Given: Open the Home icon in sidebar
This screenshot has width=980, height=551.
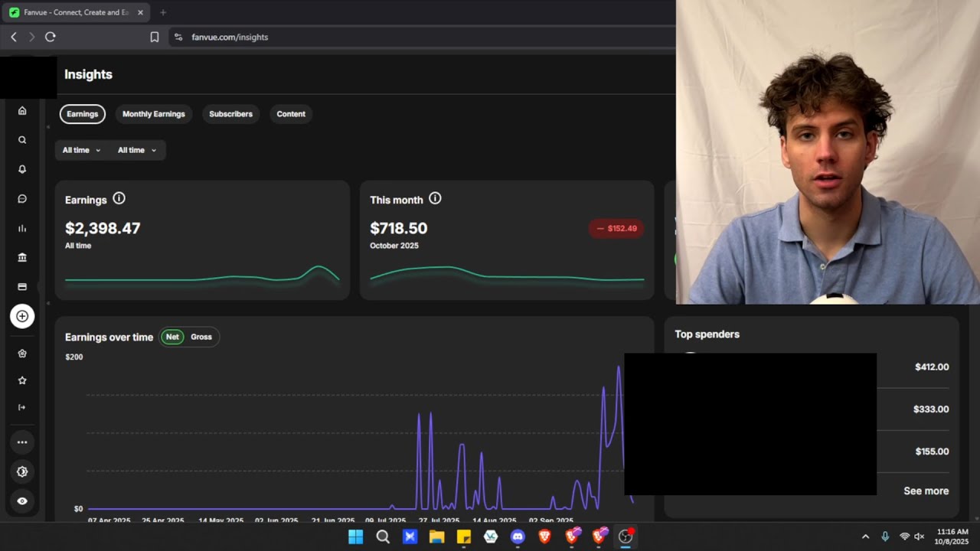Looking at the screenshot, I should 22,111.
